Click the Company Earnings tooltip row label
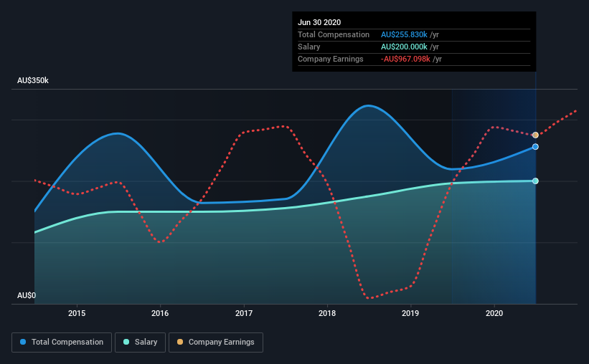Image resolution: width=589 pixels, height=364 pixels. tap(331, 59)
